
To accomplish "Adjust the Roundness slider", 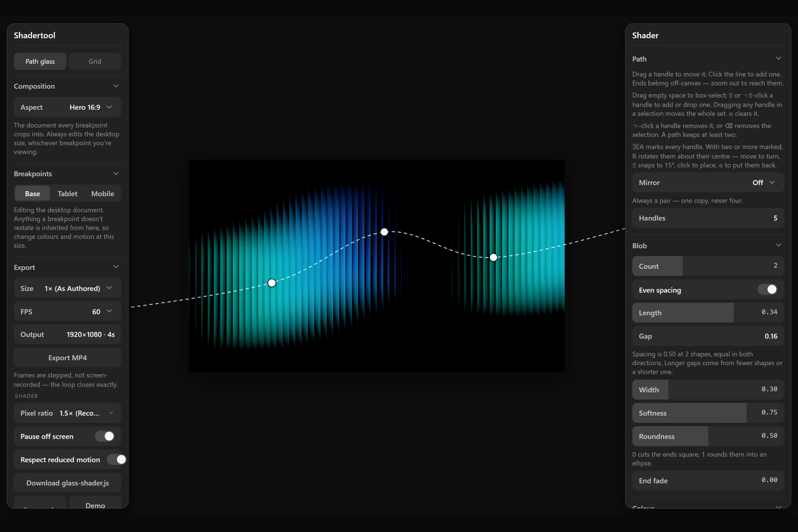I will coord(708,436).
